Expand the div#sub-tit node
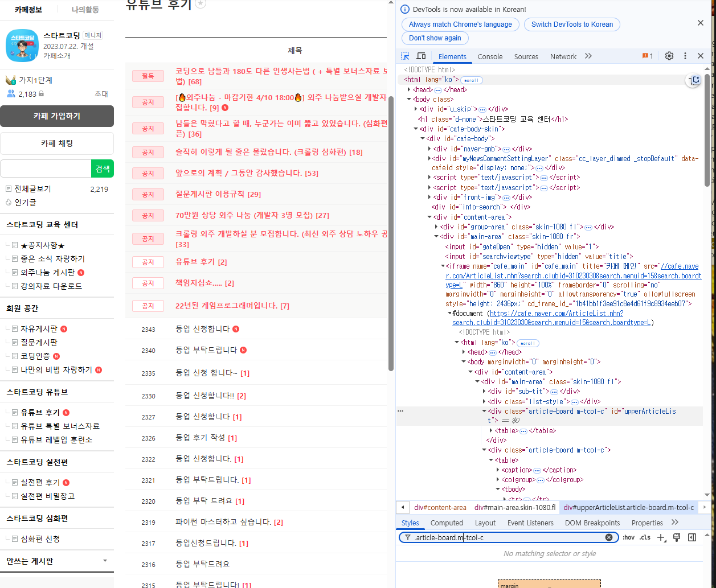Image resolution: width=716 pixels, height=588 pixels. point(484,392)
